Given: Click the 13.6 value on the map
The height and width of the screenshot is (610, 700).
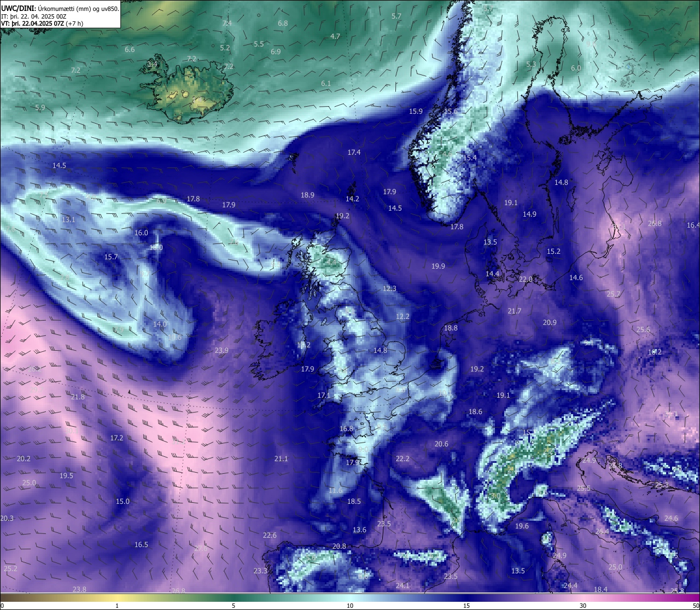Looking at the screenshot, I should (x=359, y=530).
